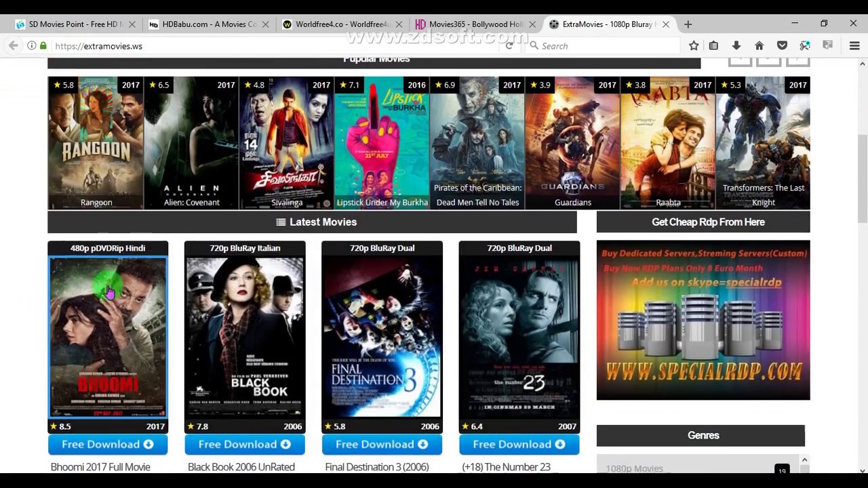The width and height of the screenshot is (868, 488).
Task: Click the SpecialRDP advertisement banner
Action: (x=703, y=320)
